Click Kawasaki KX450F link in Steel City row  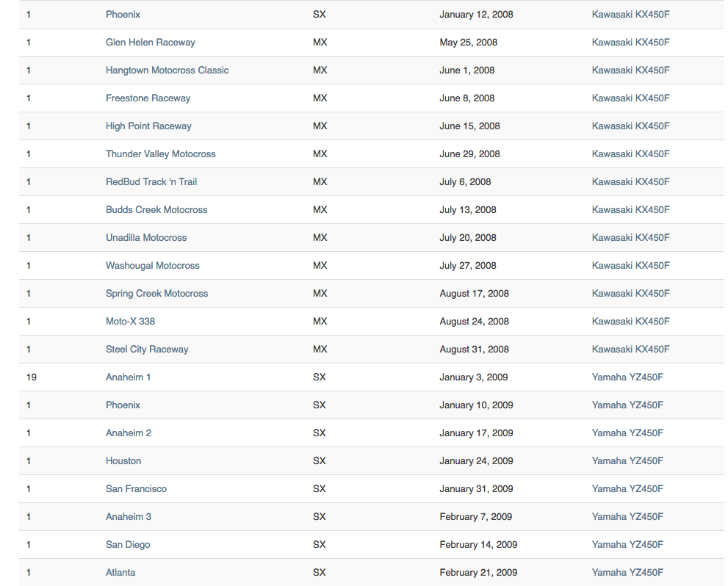point(630,350)
